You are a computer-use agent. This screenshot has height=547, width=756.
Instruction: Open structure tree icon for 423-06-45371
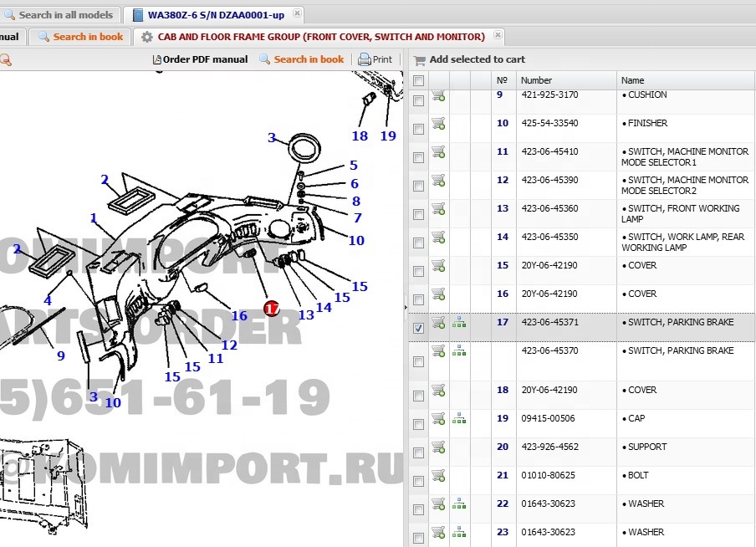pyautogui.click(x=459, y=322)
